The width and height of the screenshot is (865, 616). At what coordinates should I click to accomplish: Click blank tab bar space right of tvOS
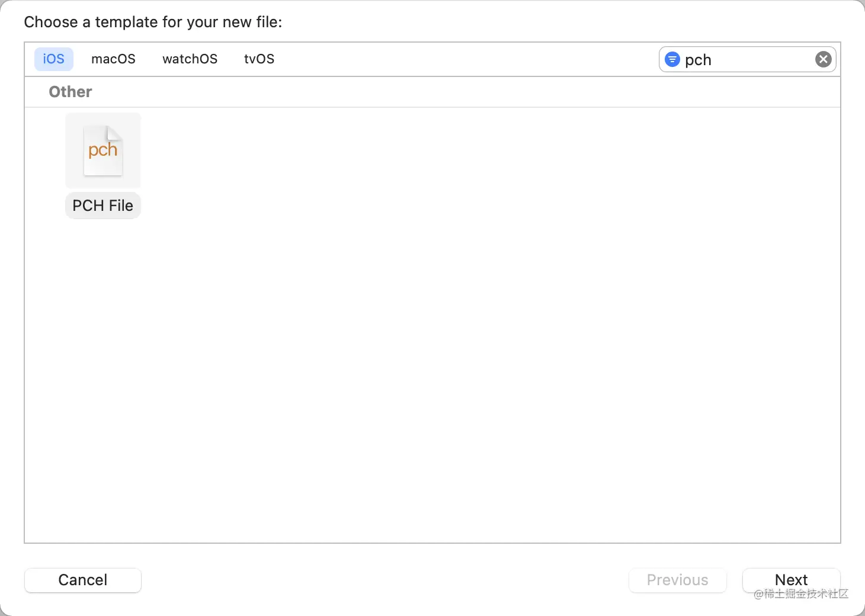[x=462, y=59]
